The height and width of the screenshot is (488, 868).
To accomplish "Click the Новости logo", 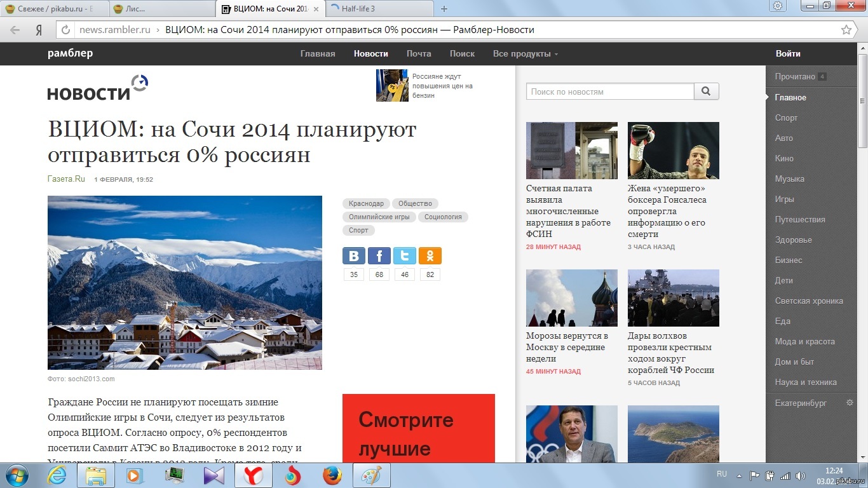I will tap(98, 88).
